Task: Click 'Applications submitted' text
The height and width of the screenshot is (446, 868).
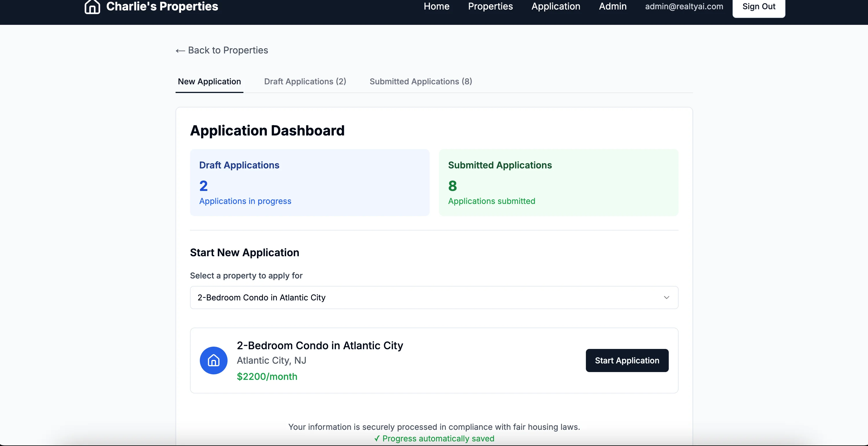Action: [491, 201]
